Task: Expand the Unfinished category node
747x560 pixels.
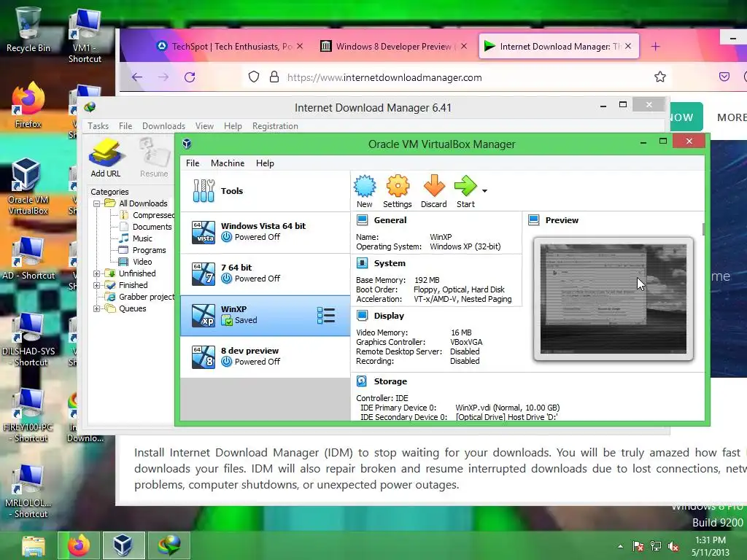Action: click(x=96, y=273)
